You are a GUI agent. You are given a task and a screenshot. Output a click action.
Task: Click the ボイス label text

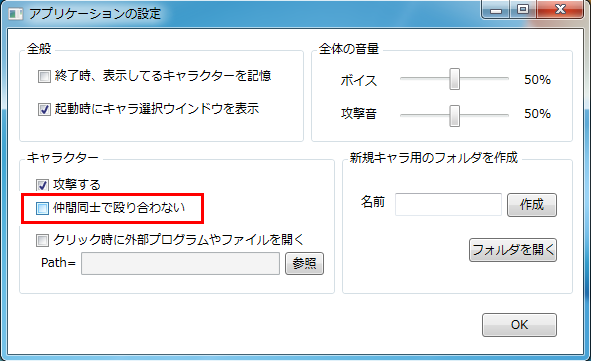click(x=358, y=81)
